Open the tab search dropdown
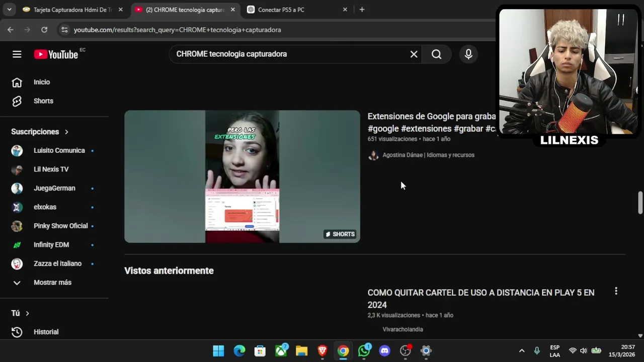 pos(9,10)
